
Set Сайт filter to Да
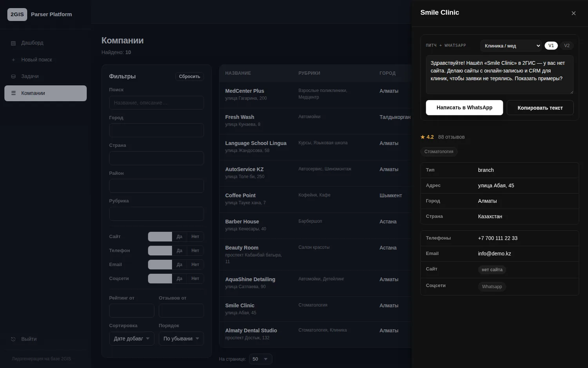coord(180,237)
